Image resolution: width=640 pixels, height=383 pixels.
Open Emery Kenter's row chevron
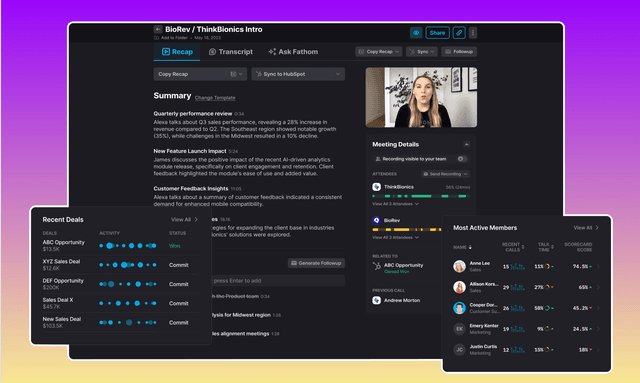tap(598, 329)
